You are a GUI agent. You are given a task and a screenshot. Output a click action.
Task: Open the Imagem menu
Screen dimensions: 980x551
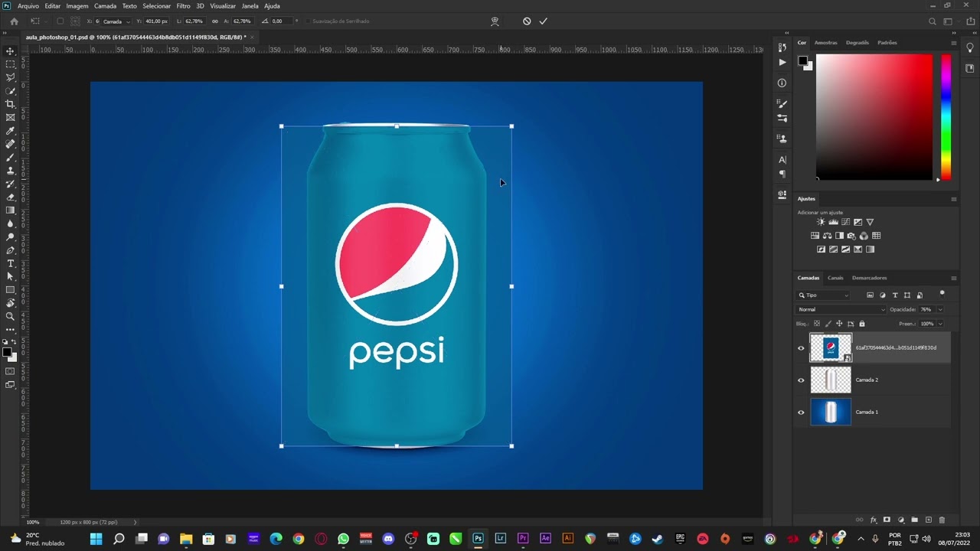77,6
